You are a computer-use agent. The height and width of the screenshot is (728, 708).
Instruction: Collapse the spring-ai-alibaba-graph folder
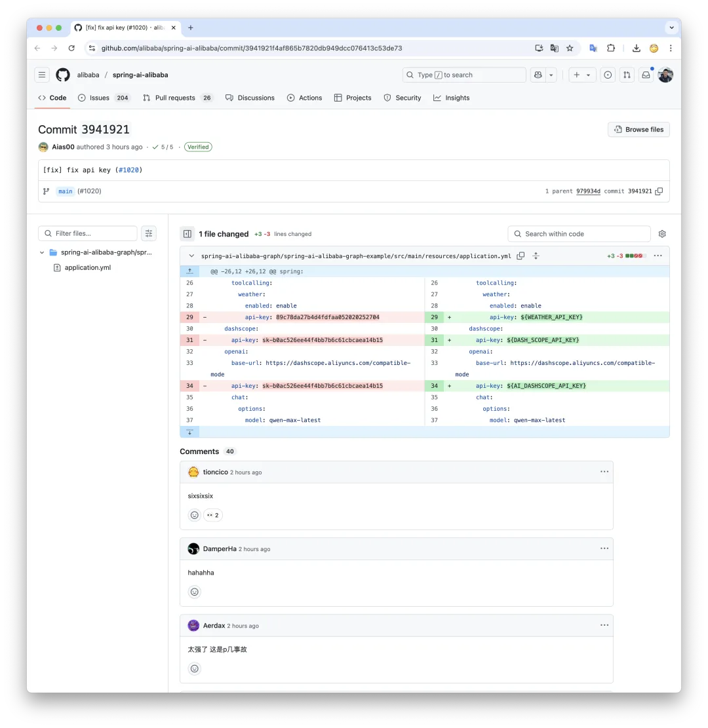click(x=42, y=252)
